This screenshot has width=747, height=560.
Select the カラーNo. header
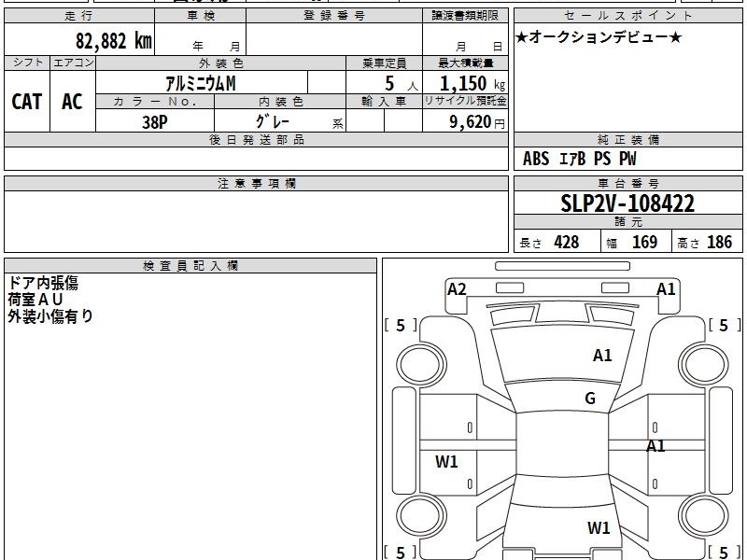(155, 102)
